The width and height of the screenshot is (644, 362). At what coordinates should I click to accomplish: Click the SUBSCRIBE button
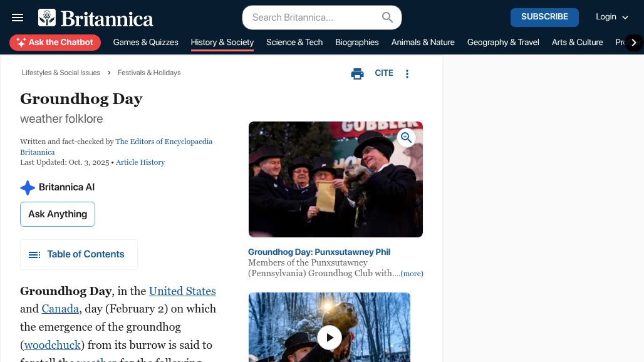pos(544,17)
